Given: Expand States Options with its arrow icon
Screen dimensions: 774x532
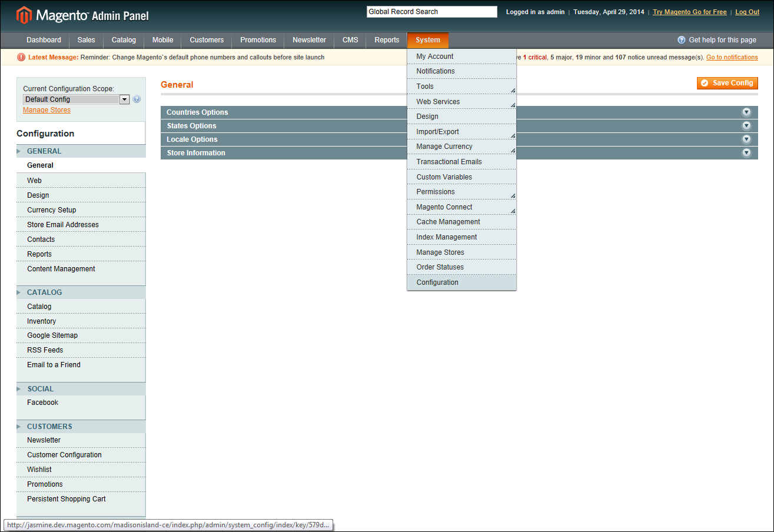Looking at the screenshot, I should 746,126.
